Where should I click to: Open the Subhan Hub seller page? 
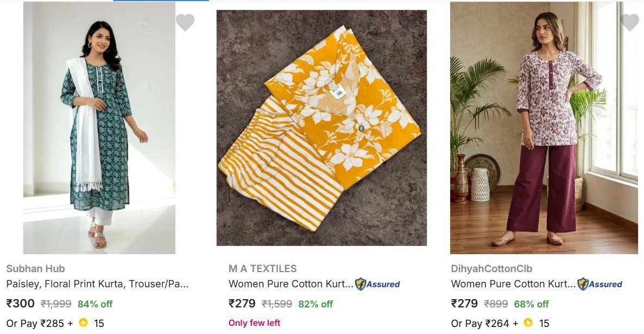36,268
